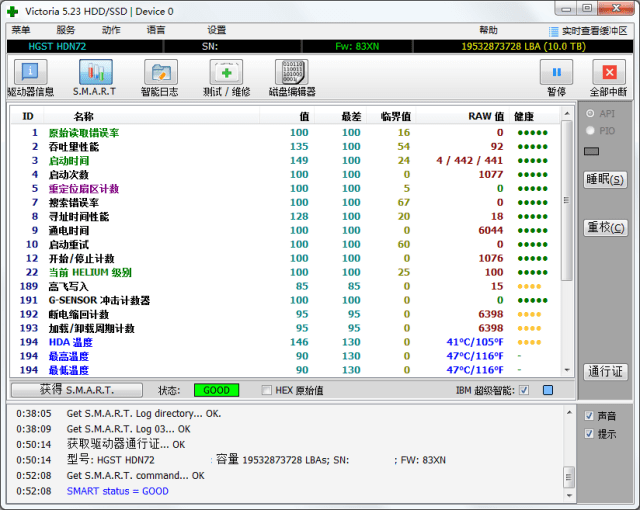Click the '19532873728 LBA (10.0 TB)' capacity label
This screenshot has width=640, height=510.
pyautogui.click(x=523, y=47)
